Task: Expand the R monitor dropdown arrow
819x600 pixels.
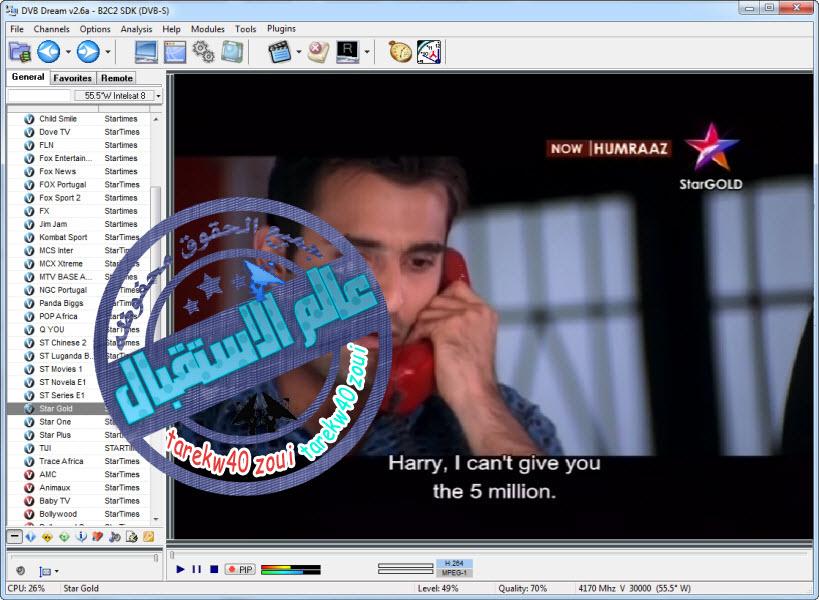Action: pos(367,52)
